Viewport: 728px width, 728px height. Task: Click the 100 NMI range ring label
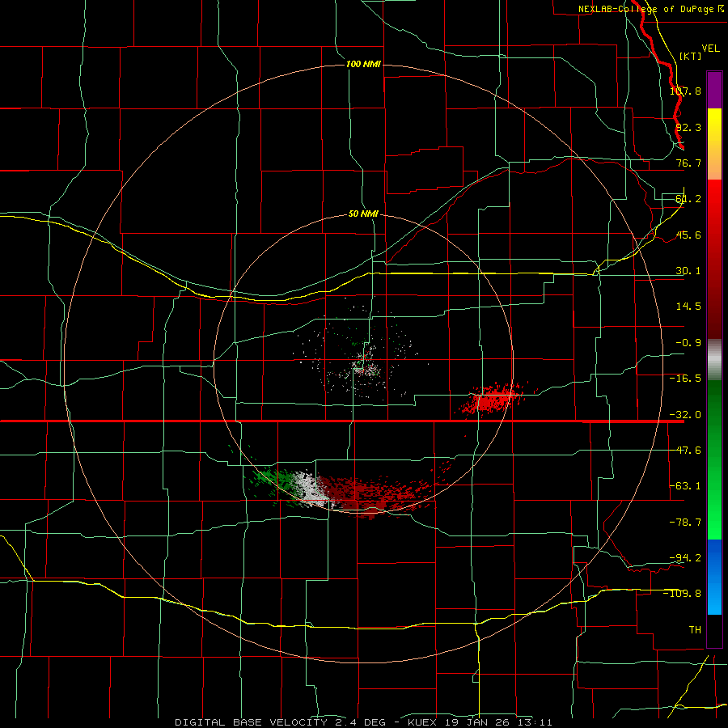point(363,64)
